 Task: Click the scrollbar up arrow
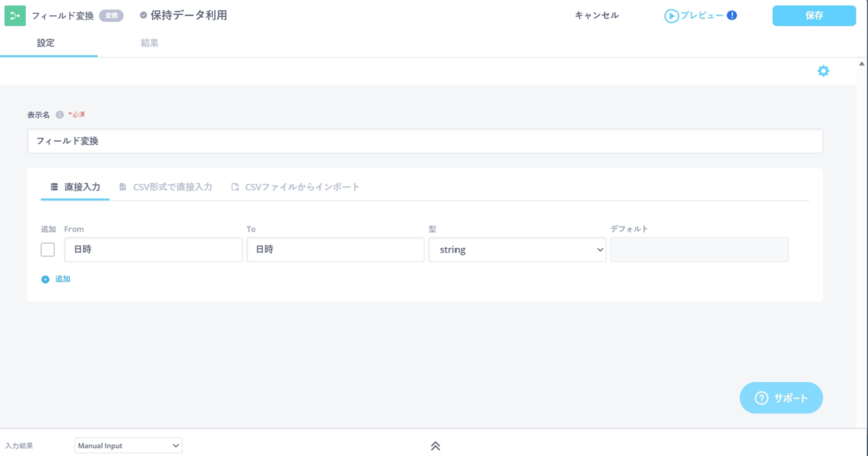point(862,64)
